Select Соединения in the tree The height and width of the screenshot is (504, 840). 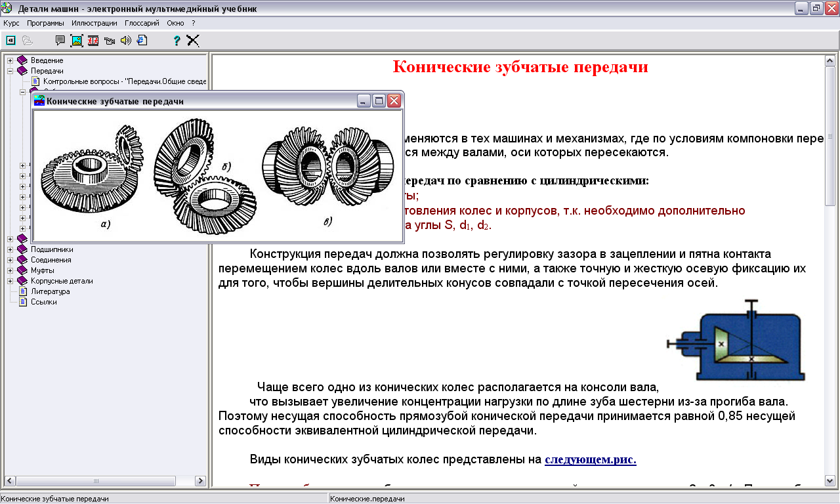coord(51,260)
